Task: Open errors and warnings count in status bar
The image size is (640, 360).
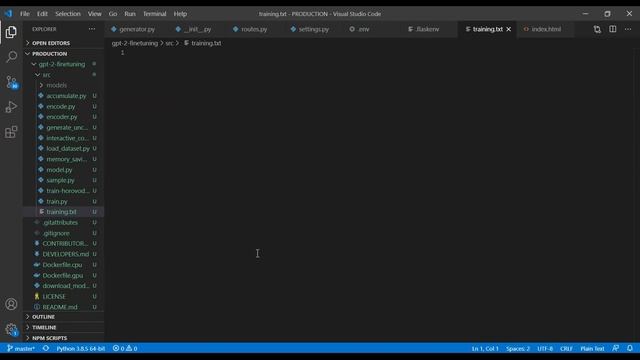Action: coord(125,349)
